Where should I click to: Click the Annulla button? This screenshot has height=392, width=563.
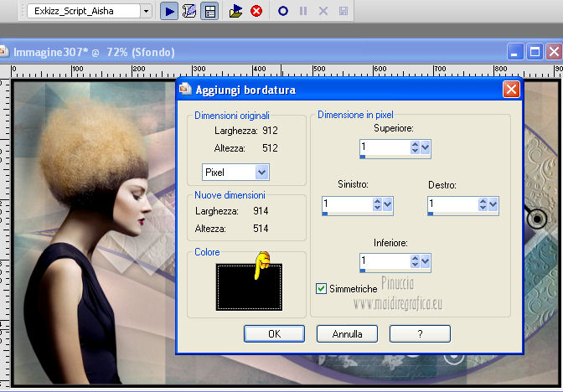tap(347, 334)
